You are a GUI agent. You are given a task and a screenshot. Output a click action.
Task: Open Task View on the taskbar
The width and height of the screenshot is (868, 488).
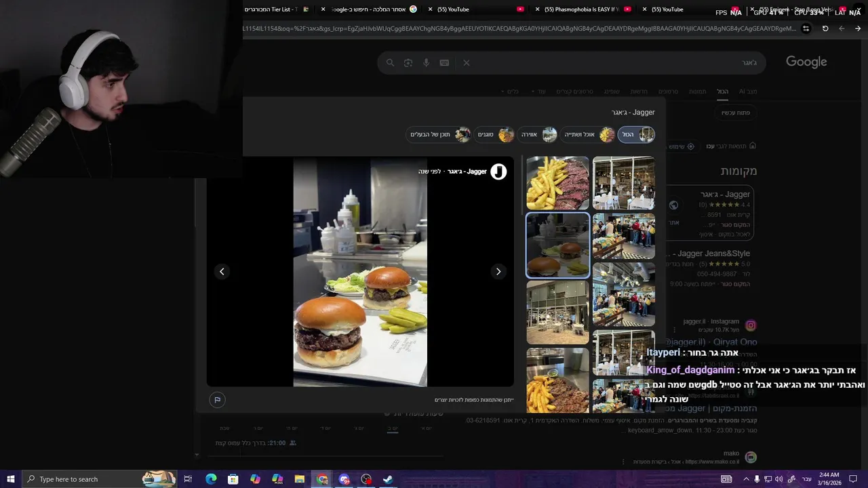click(x=189, y=479)
